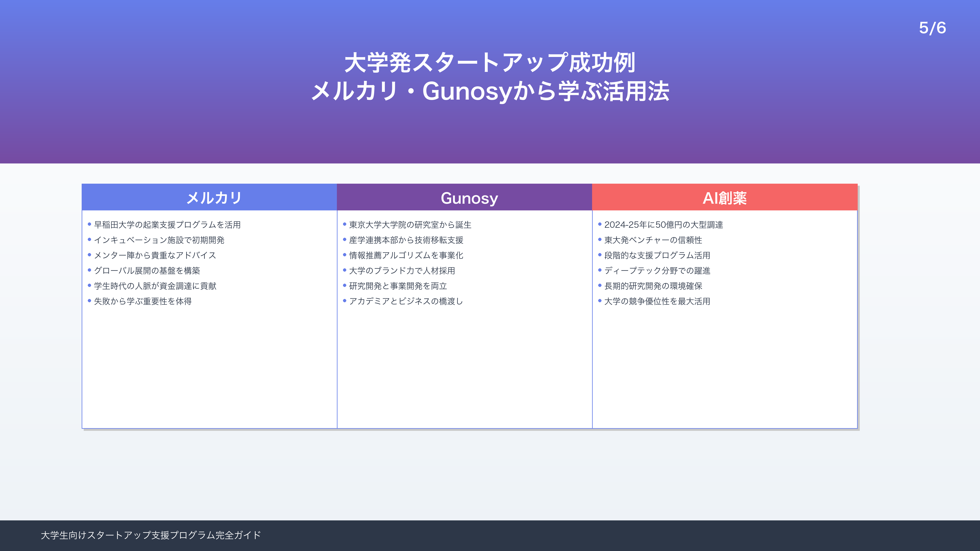This screenshot has height=551, width=980.
Task: Click the subtitle line メルカリ・Gunosyから学ぶ活用法
Action: [x=490, y=92]
